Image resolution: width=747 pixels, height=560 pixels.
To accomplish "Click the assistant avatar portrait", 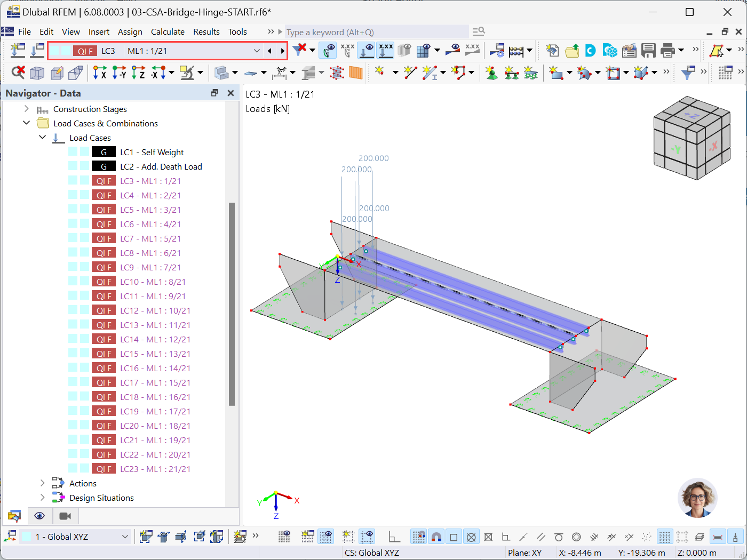I will (697, 498).
